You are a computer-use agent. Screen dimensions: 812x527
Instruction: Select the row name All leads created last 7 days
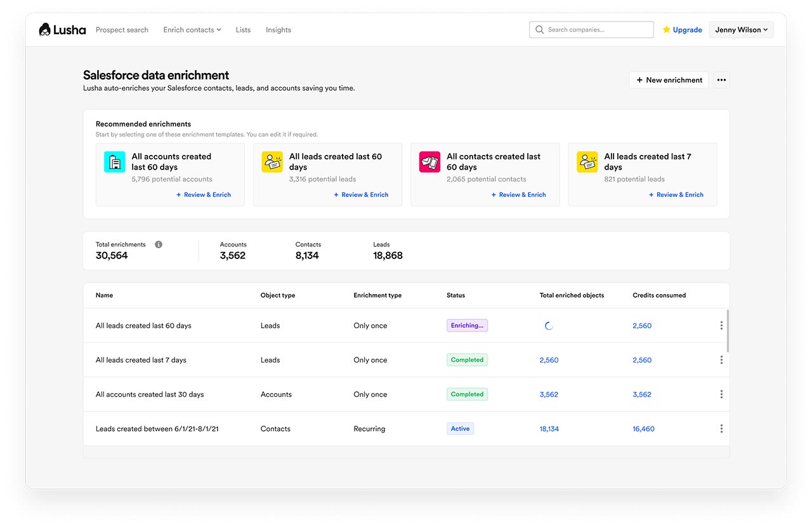[141, 360]
